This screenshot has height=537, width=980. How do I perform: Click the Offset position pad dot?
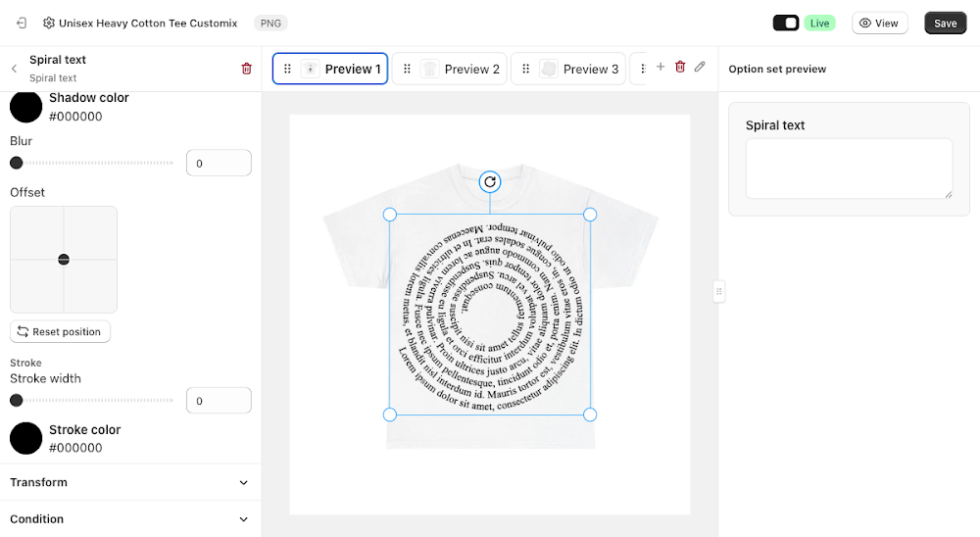pyautogui.click(x=63, y=260)
